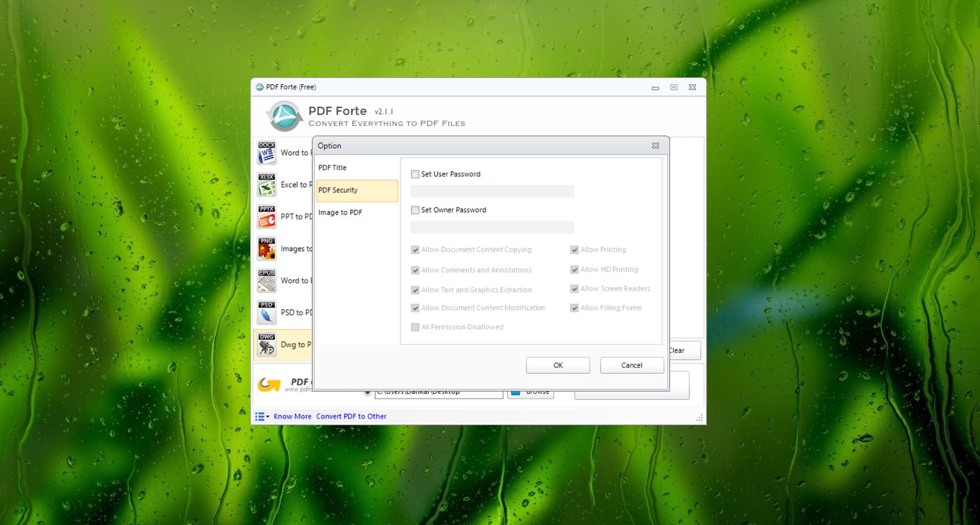Click the owner password input field
Viewport: 980px width, 525px height.
click(x=492, y=227)
